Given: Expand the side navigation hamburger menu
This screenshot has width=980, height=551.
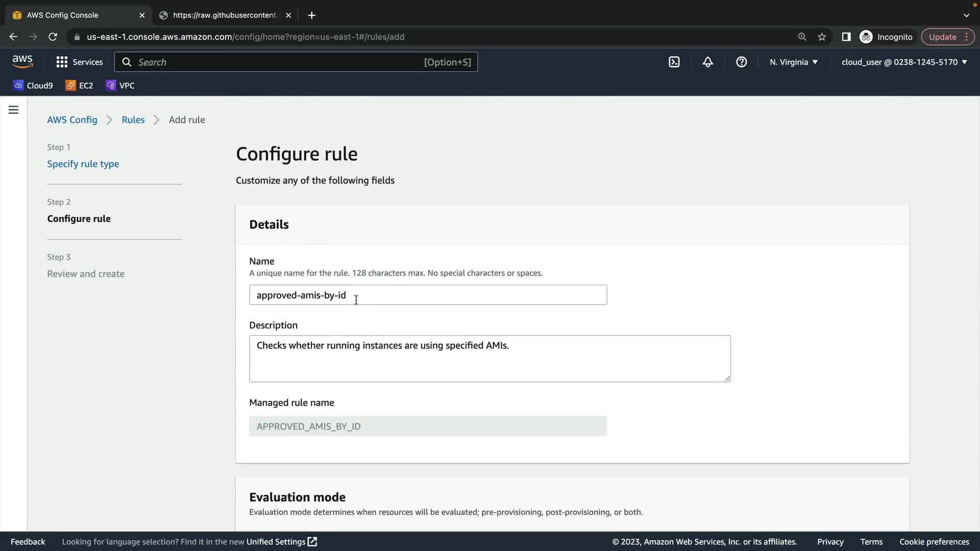Looking at the screenshot, I should 13,110.
